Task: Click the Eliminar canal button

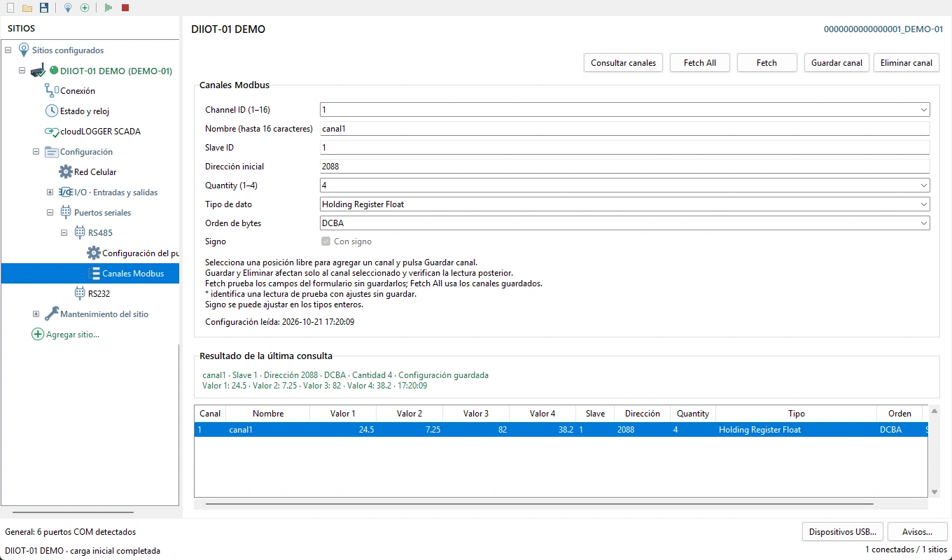Action: (x=906, y=62)
